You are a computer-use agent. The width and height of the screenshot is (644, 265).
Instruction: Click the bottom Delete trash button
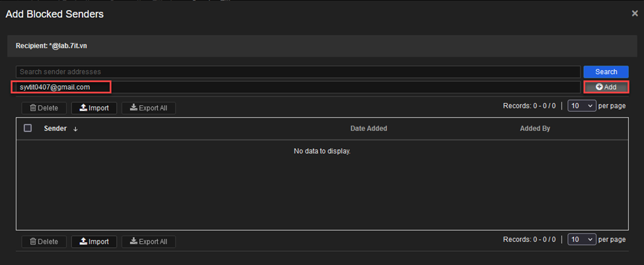click(x=44, y=242)
